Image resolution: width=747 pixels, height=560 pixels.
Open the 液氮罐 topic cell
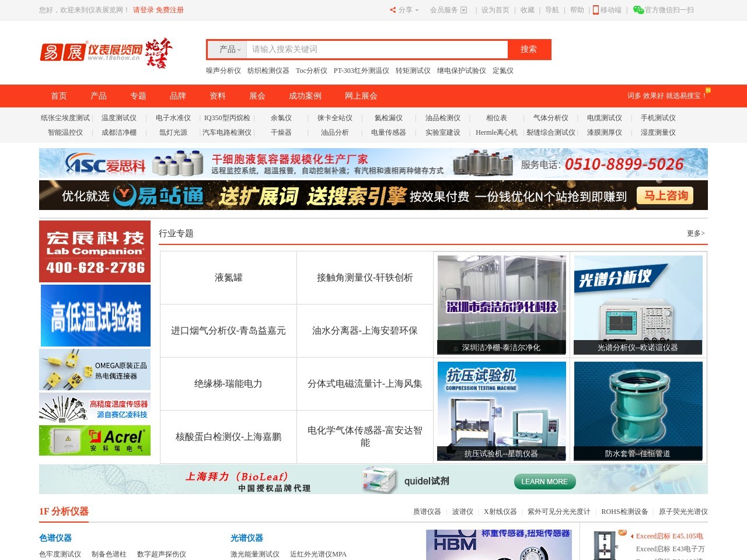pyautogui.click(x=229, y=278)
